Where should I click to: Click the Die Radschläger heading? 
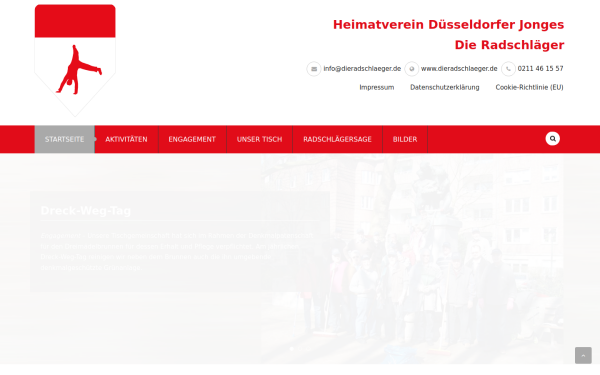[509, 45]
